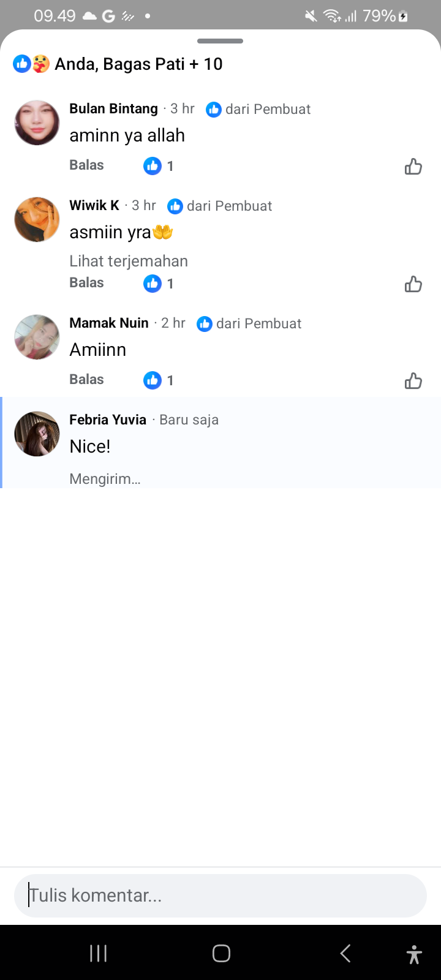Focus the Tulis komentar input field
This screenshot has width=441, height=980.
[221, 895]
